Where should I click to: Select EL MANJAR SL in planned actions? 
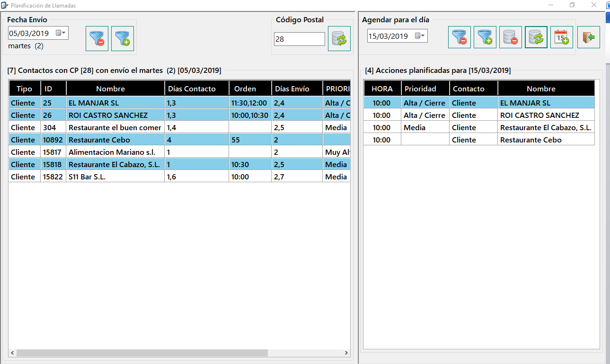tap(479, 103)
